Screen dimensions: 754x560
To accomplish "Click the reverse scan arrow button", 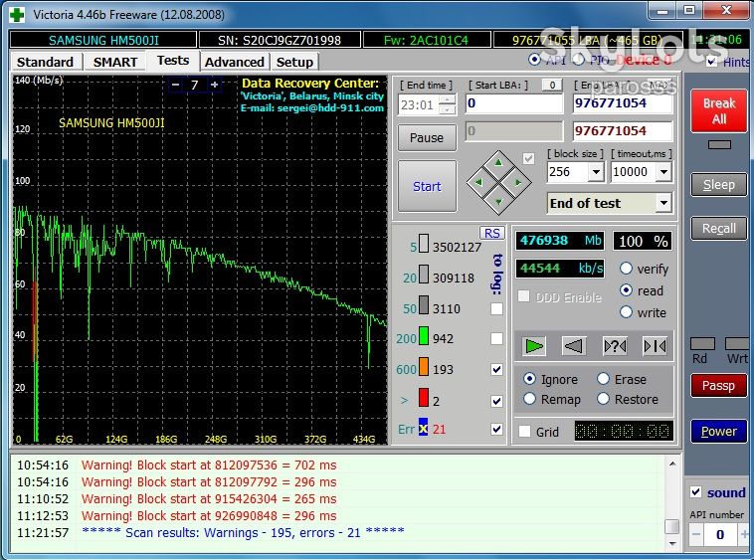I will [x=574, y=345].
